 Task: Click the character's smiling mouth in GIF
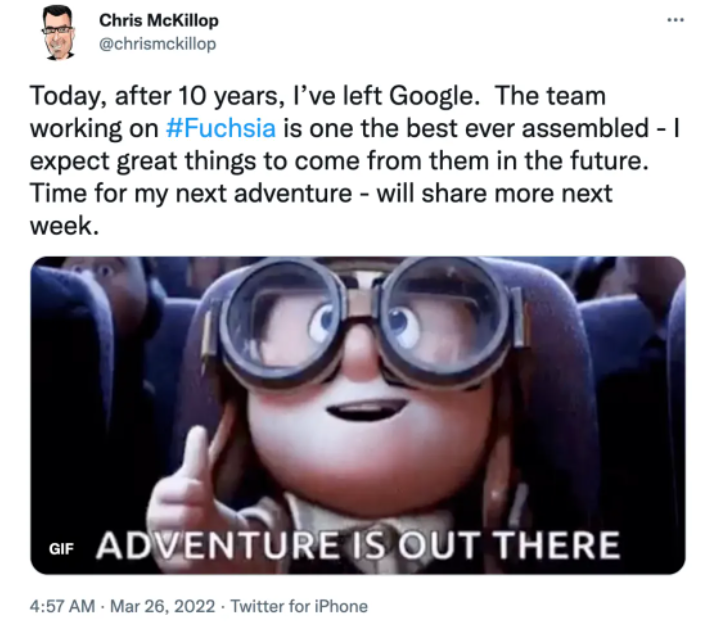click(x=367, y=409)
